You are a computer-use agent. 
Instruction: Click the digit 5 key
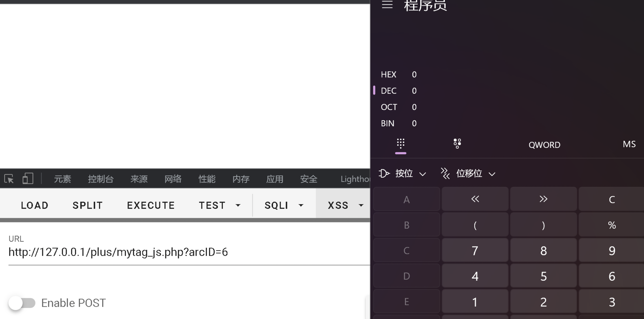point(544,276)
